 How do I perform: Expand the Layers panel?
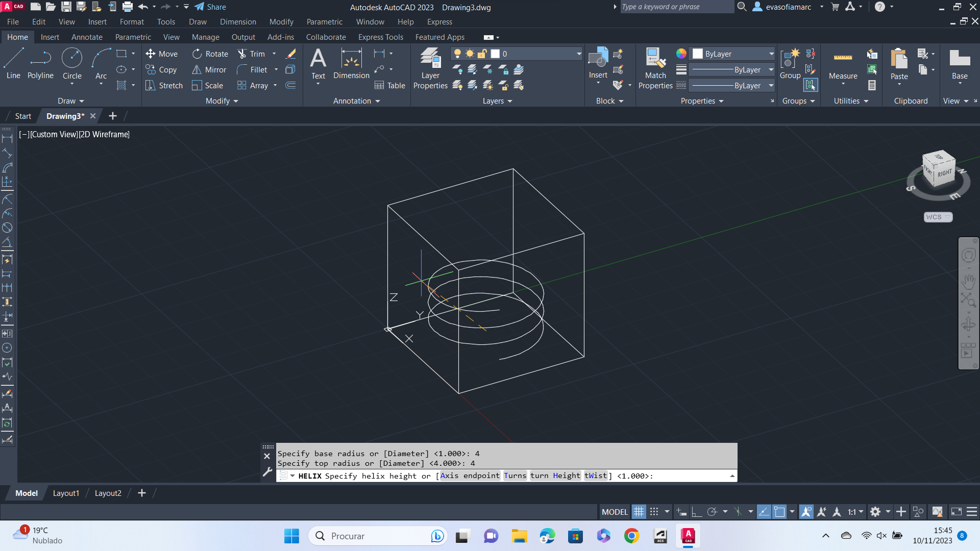point(497,101)
